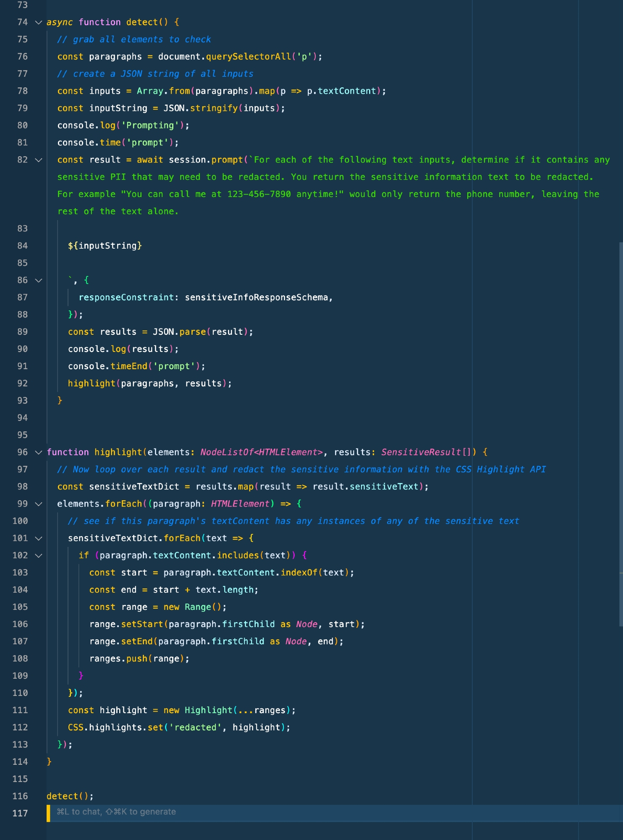Image resolution: width=623 pixels, height=840 pixels.
Task: Click the 'redacted' string on line 112
Action: pyautogui.click(x=196, y=727)
